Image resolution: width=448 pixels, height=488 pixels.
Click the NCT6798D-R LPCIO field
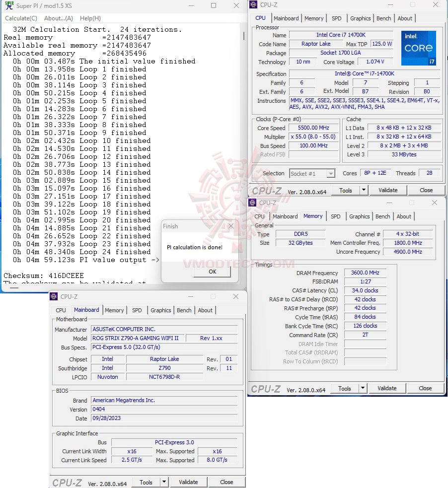164,377
